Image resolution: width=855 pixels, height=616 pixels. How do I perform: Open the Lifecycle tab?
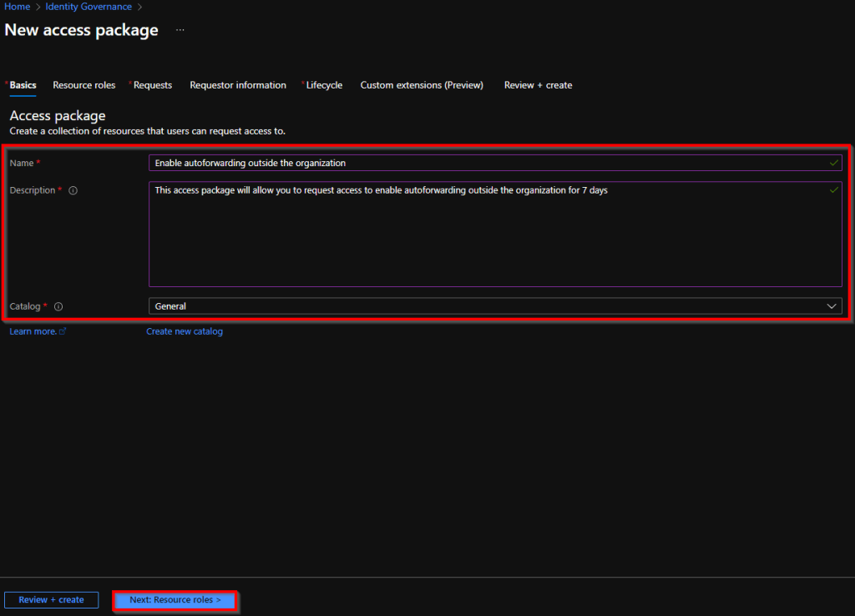click(x=324, y=85)
